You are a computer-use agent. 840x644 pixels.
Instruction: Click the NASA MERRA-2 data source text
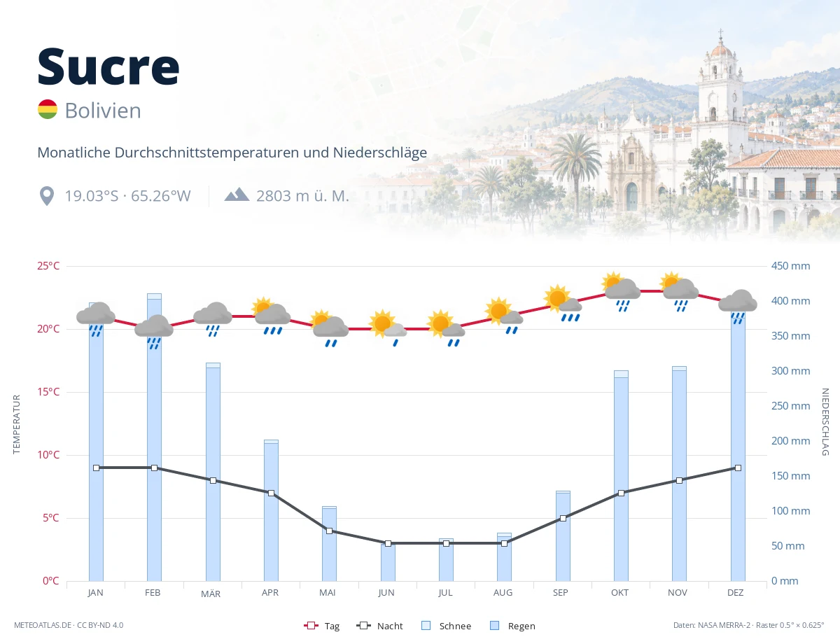749,625
